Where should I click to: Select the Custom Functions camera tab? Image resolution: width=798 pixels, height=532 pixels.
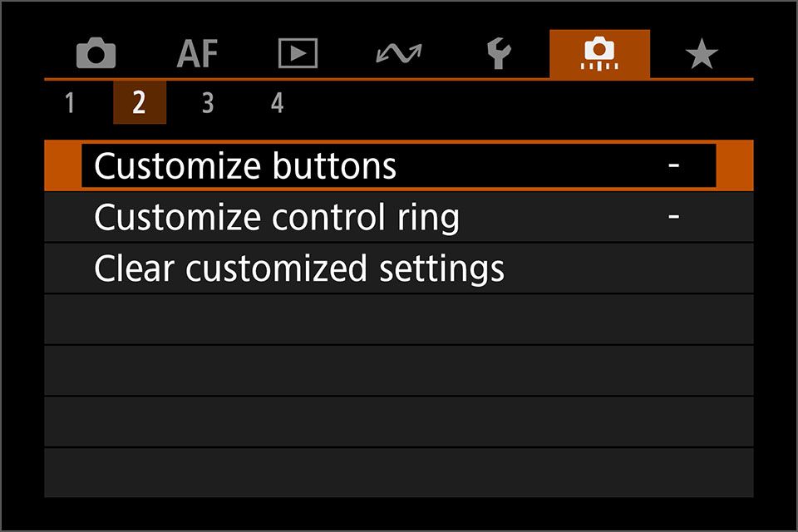click(x=598, y=55)
